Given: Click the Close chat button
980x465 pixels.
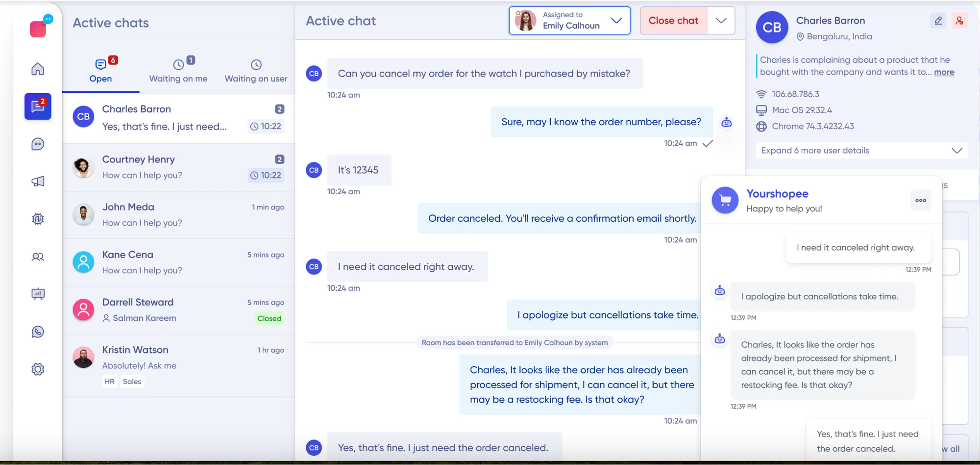Looking at the screenshot, I should 673,21.
